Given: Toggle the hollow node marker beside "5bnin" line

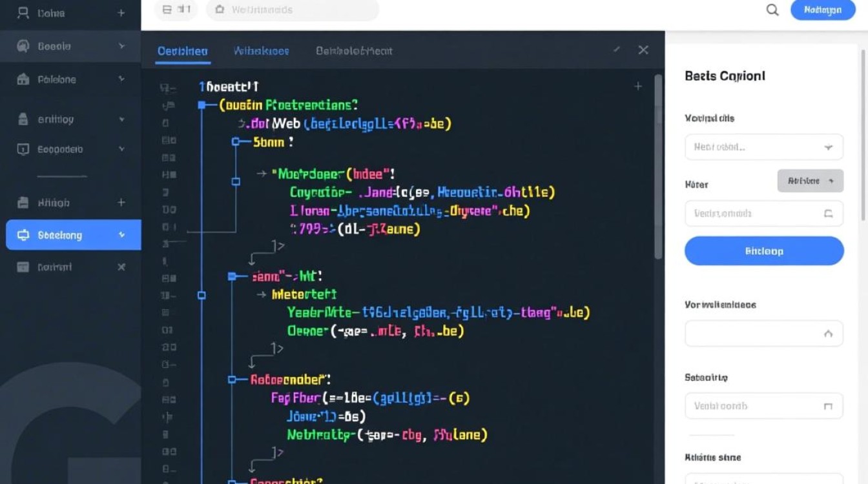Looking at the screenshot, I should 236,142.
